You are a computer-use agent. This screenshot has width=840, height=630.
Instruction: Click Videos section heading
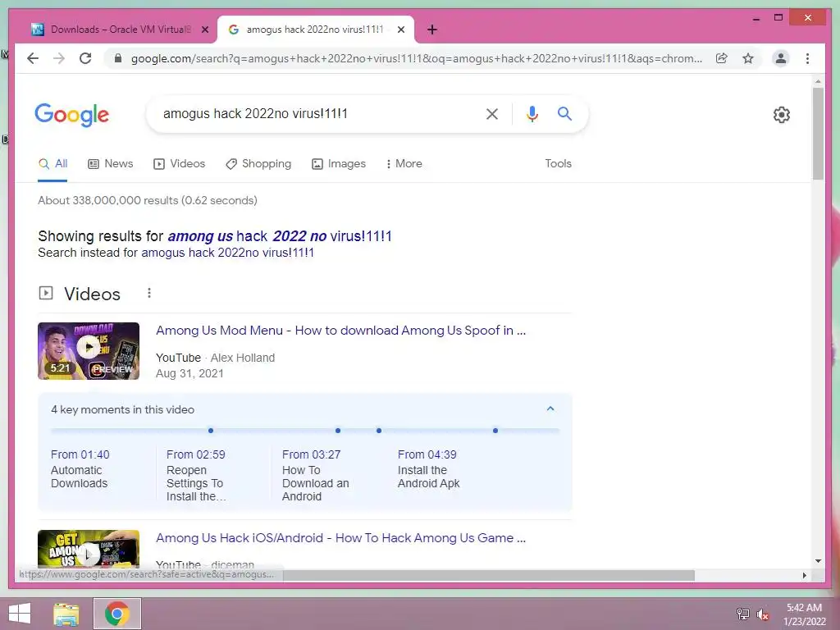coord(92,294)
